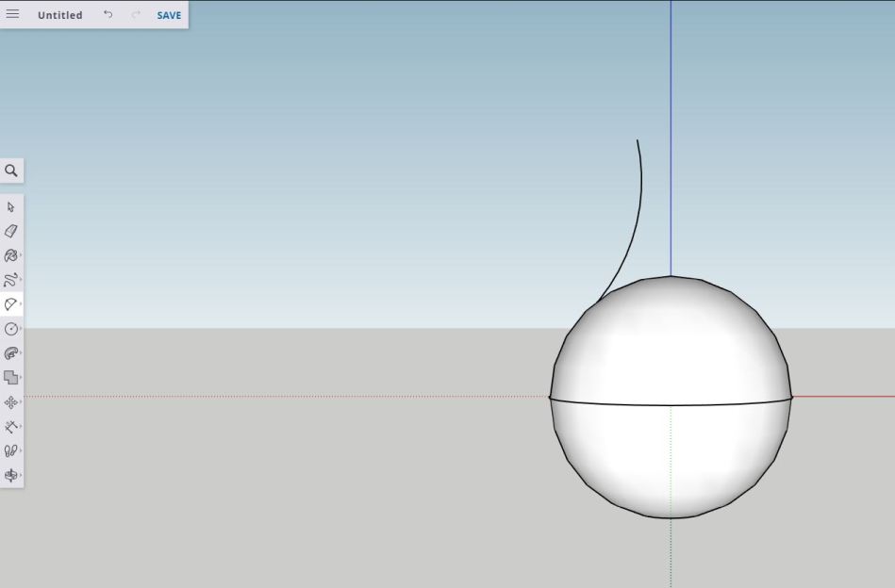Choose the Eraser tool

[11, 231]
